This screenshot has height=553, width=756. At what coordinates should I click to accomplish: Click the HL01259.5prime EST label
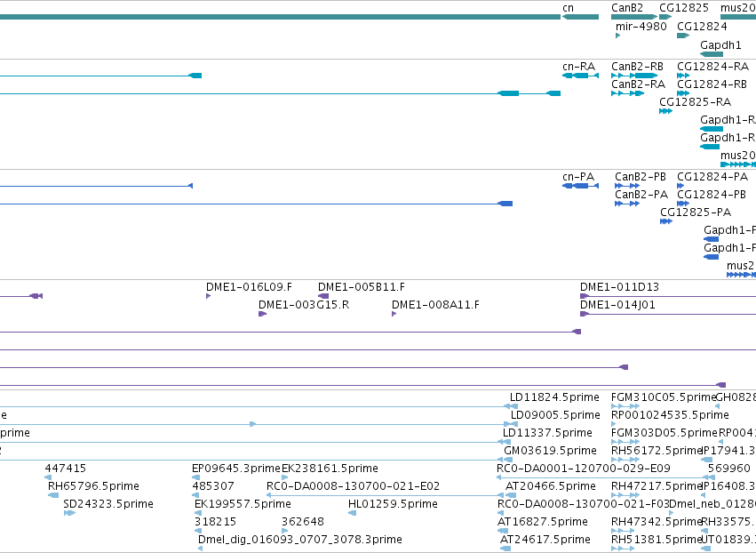393,504
